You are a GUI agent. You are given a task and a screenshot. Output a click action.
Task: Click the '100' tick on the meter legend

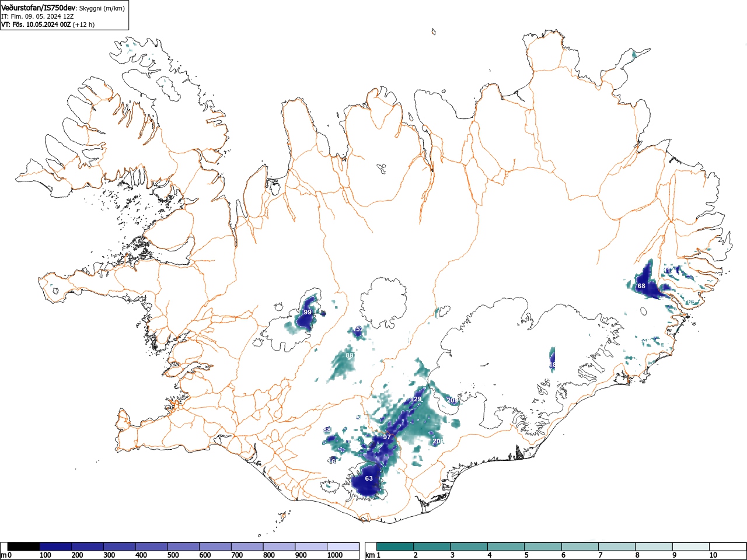(x=45, y=555)
